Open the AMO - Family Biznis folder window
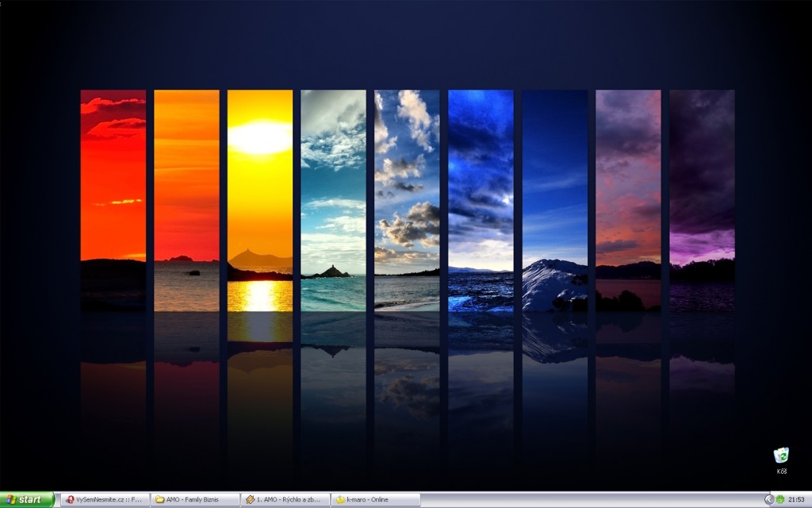 pyautogui.click(x=195, y=500)
